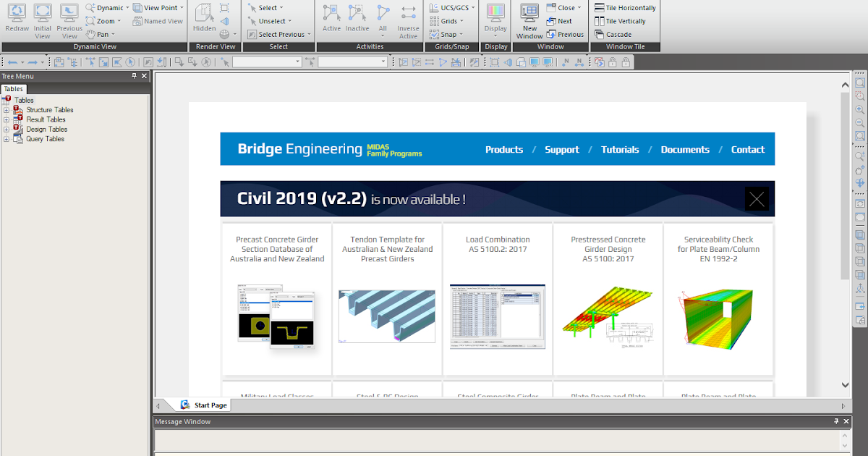Open the Prestressed Concrete Girder Design card
868x456 pixels.
608,298
